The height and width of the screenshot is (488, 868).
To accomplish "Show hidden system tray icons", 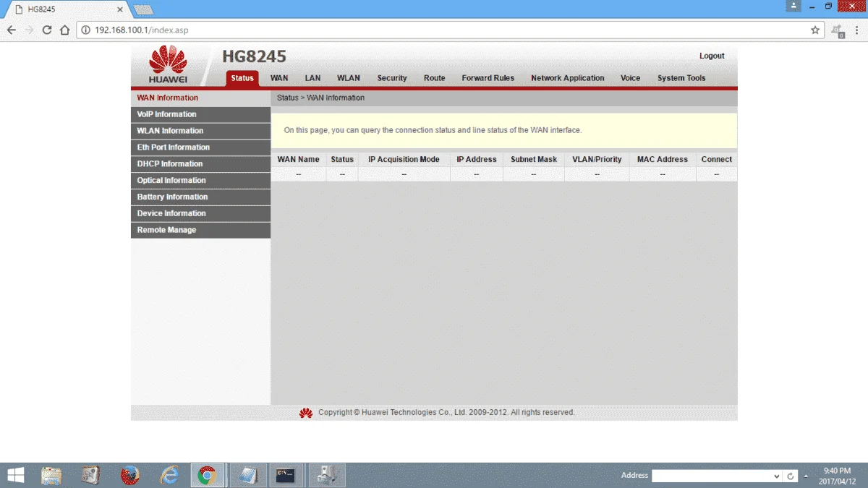I will [x=806, y=476].
